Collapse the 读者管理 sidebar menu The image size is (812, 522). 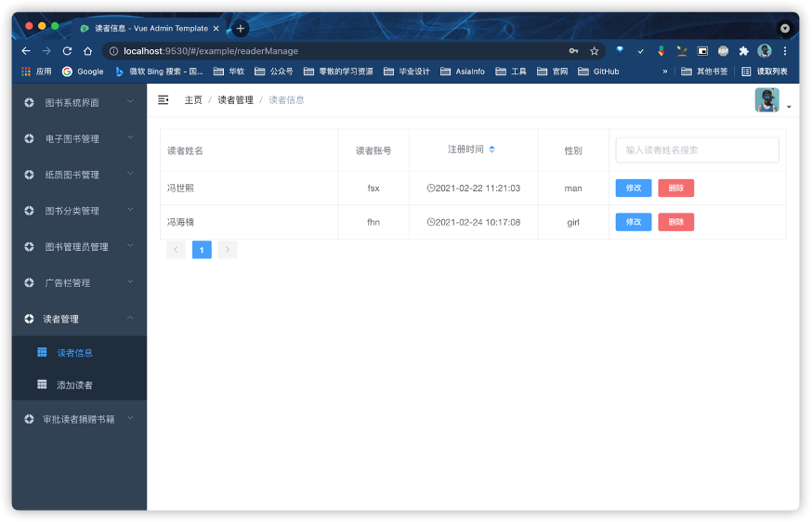click(79, 319)
